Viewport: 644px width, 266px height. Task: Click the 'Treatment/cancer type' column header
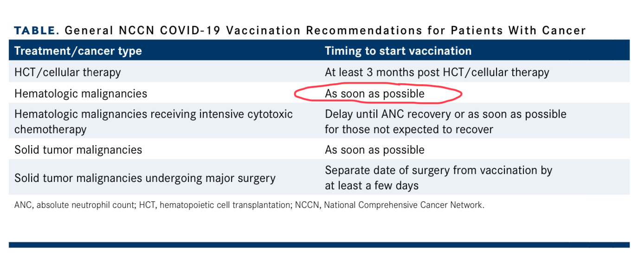tap(78, 51)
